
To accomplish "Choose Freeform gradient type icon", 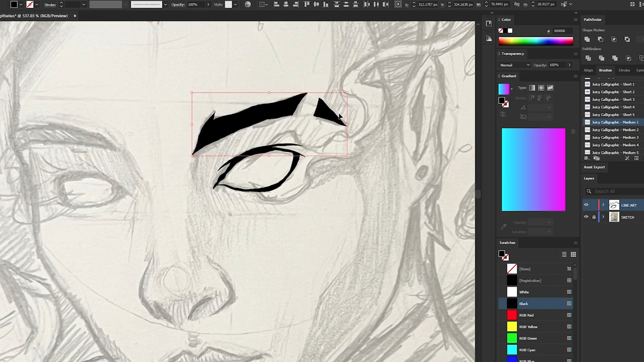I will (550, 88).
